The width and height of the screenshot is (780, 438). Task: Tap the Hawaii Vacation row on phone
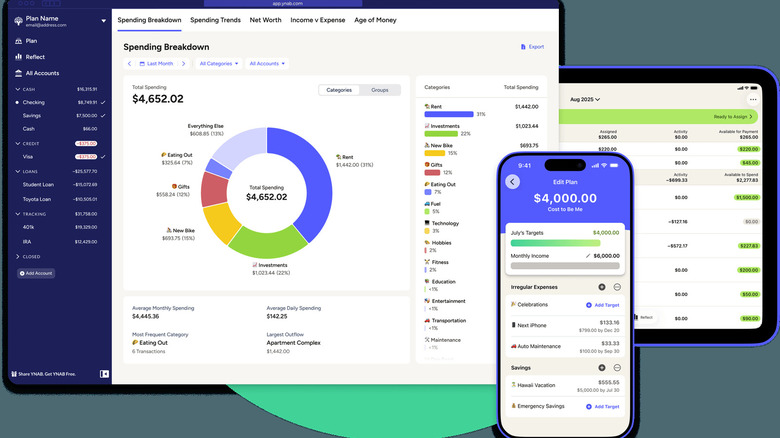565,386
